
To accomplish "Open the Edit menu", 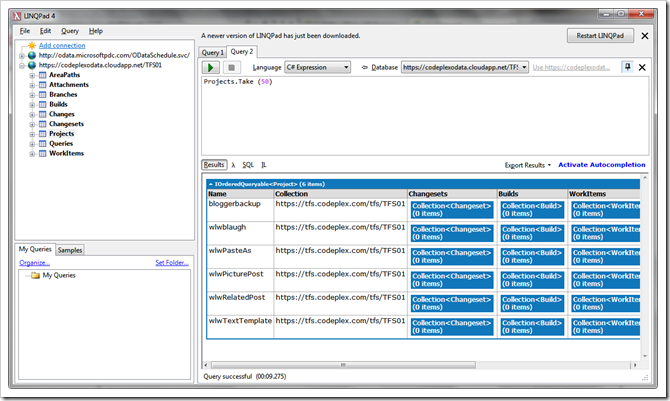I will pos(45,31).
